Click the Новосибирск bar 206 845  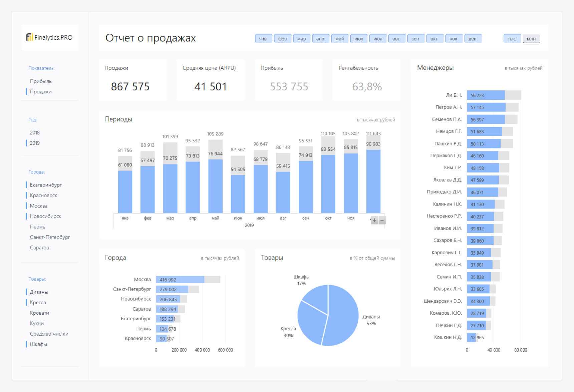click(x=168, y=299)
